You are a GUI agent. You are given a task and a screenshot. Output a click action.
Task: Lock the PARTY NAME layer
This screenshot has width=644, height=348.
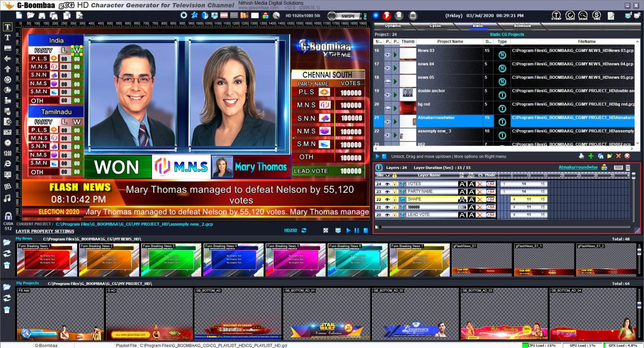click(395, 191)
